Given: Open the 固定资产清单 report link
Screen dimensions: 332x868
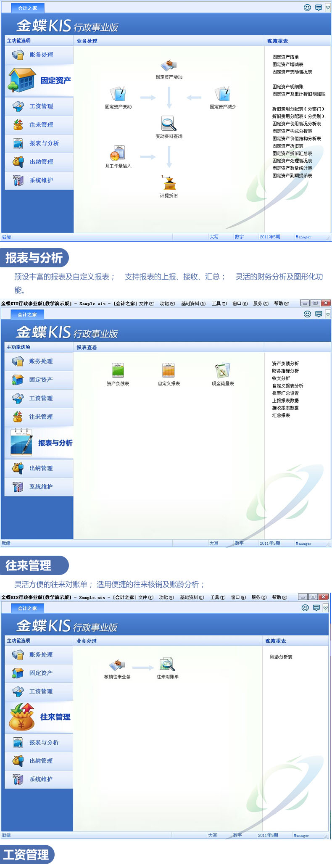Looking at the screenshot, I should coord(285,57).
